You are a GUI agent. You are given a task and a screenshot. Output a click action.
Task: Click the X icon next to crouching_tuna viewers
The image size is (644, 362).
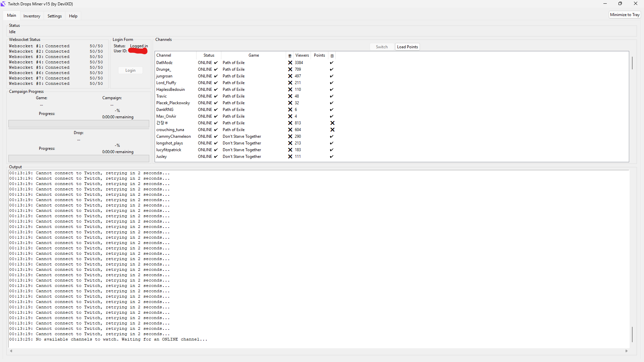(290, 130)
